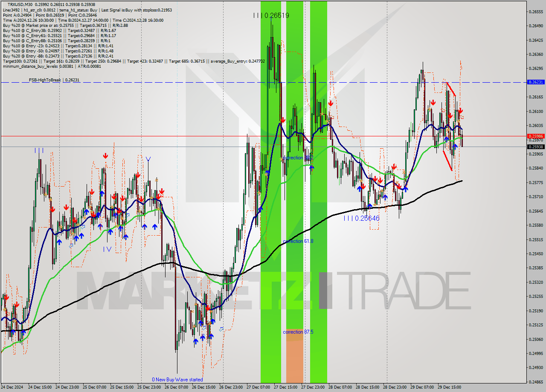Select the 'Buy %10 @ Entry -23' line

pos(58,46)
